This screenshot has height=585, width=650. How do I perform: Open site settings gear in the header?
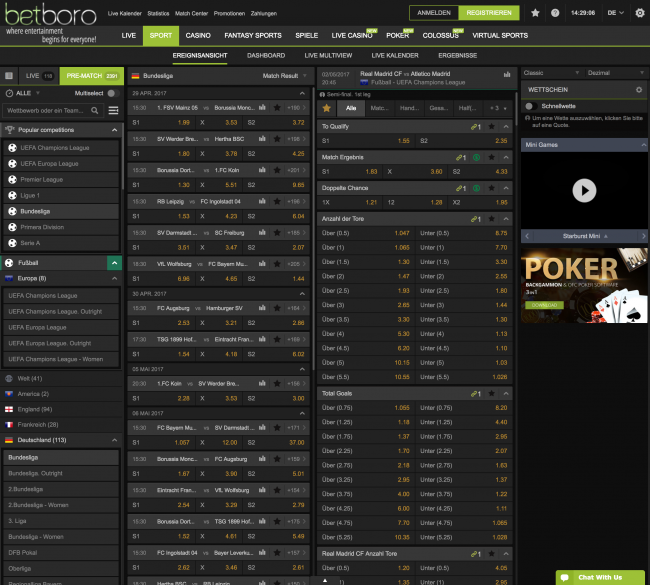click(x=640, y=13)
